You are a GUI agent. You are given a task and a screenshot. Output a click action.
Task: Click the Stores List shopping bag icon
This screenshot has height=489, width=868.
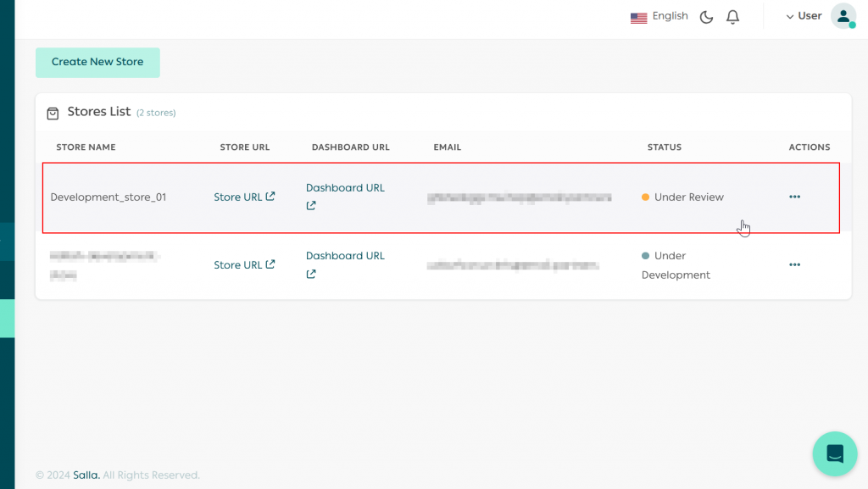[53, 114]
